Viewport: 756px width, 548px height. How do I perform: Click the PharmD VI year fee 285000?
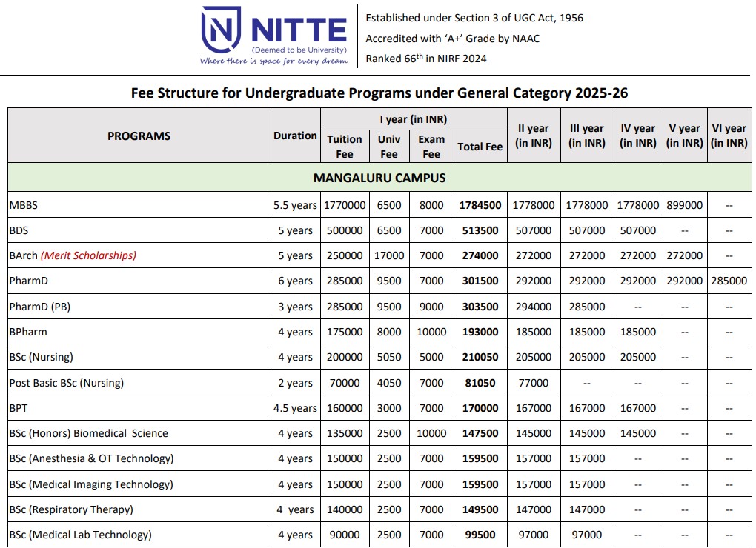coord(729,281)
